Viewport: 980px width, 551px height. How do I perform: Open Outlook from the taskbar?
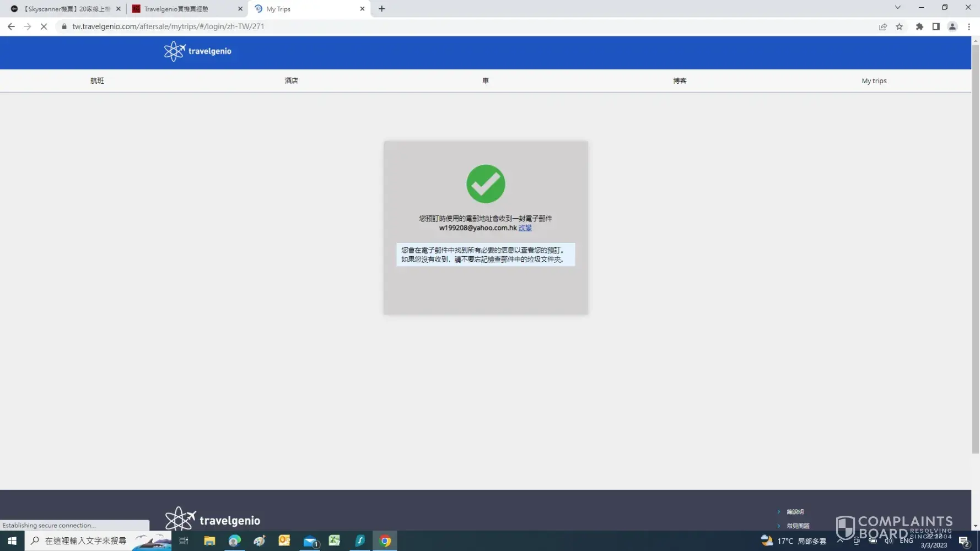(x=284, y=541)
